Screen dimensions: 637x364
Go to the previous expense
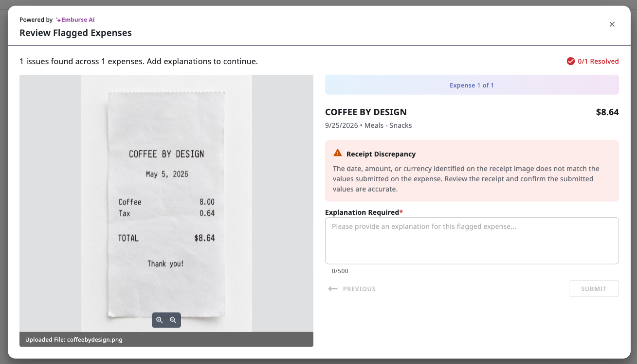pos(352,289)
